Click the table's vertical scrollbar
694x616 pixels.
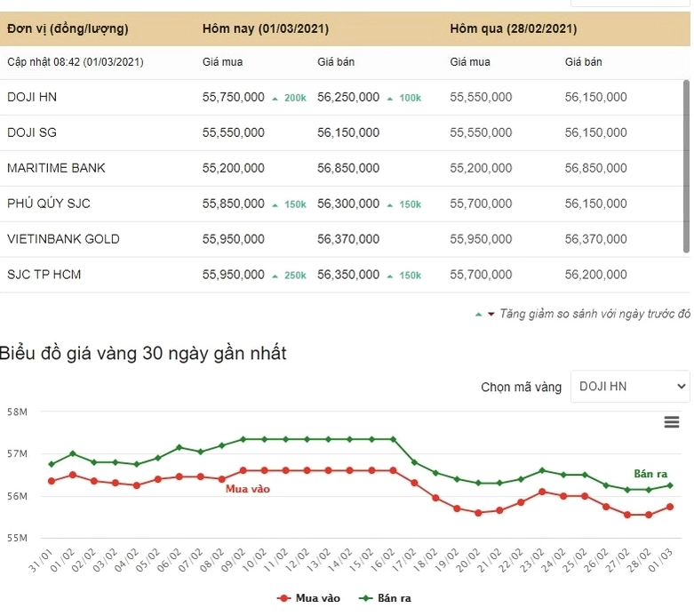point(687,166)
